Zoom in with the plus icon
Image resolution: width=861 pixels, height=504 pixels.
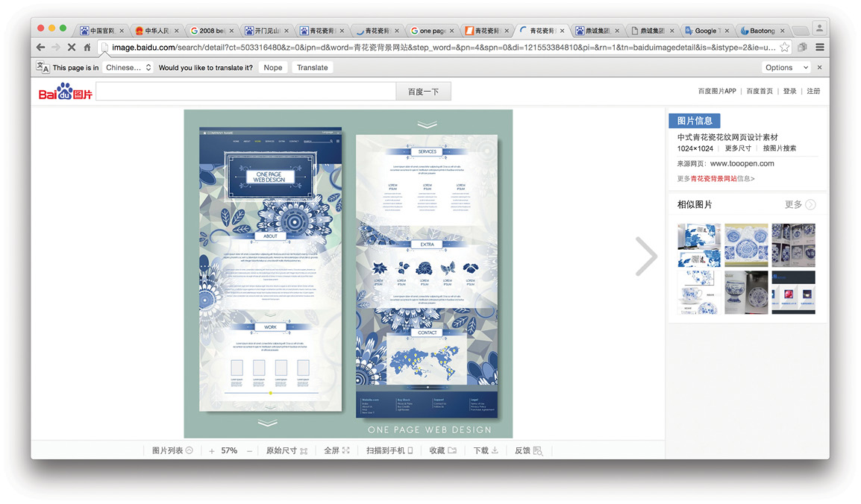211,451
